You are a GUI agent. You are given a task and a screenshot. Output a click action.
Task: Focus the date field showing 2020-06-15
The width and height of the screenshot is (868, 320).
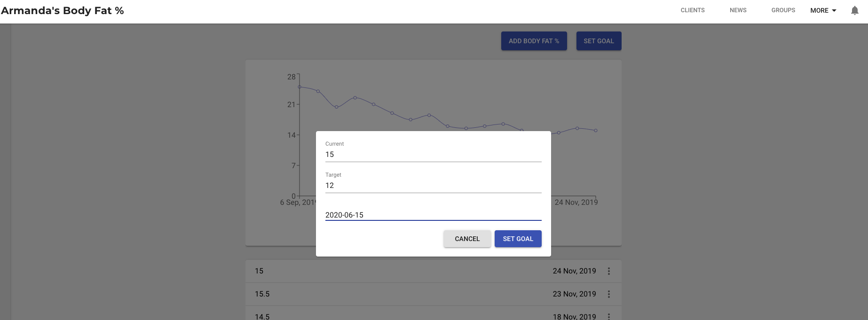(x=434, y=215)
